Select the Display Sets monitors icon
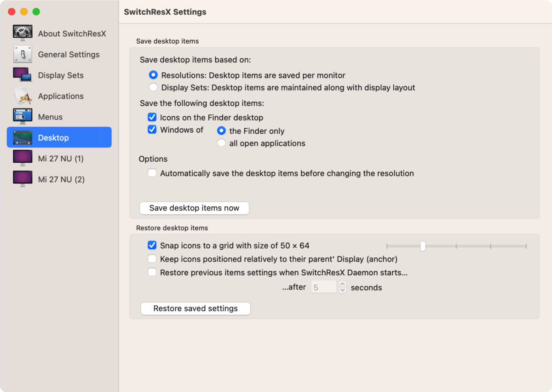This screenshot has width=552, height=392. tap(23, 75)
